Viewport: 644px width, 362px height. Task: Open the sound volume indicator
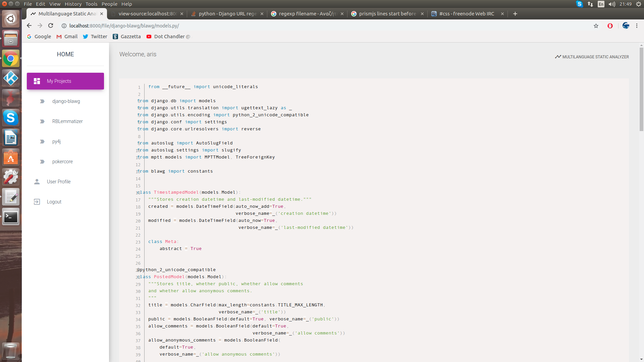[x=612, y=4]
